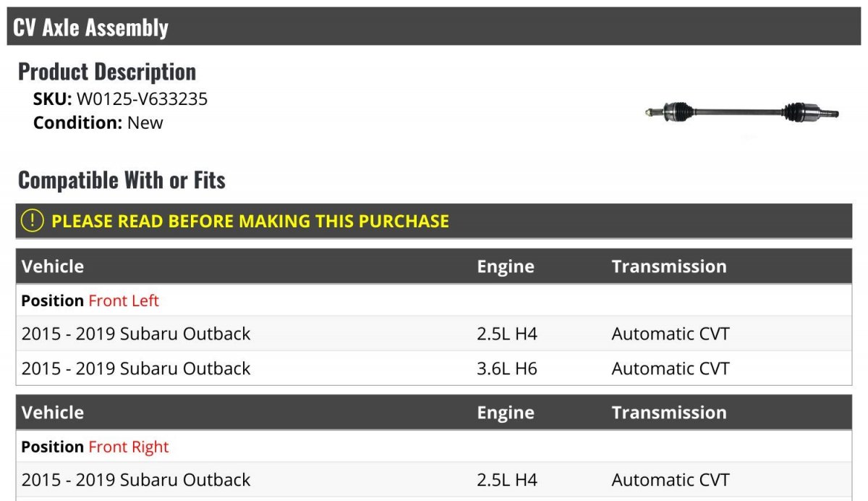Click the Front Right position label
The image size is (868, 501).
(128, 447)
